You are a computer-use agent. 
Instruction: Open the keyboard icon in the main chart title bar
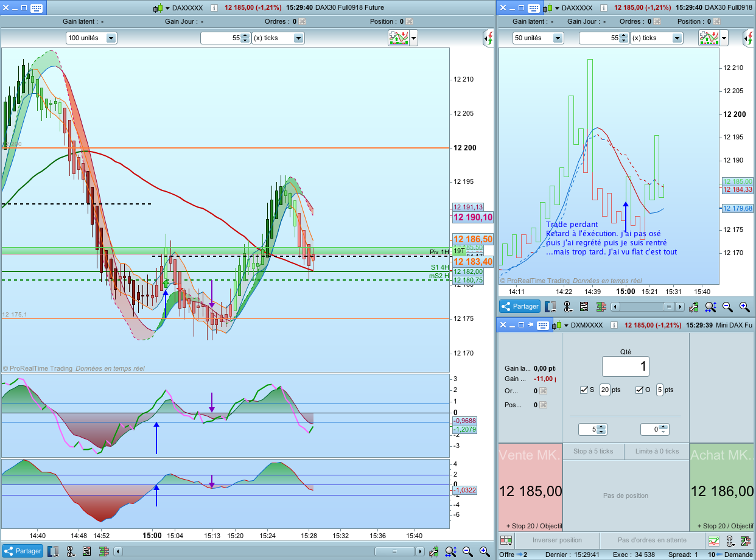[x=36, y=8]
